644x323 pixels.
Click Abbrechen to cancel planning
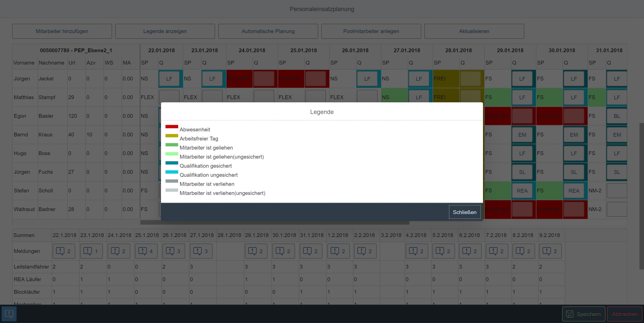(x=624, y=314)
